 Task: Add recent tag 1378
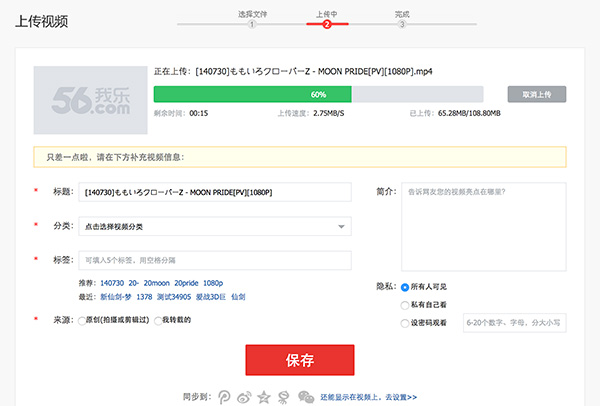point(144,297)
